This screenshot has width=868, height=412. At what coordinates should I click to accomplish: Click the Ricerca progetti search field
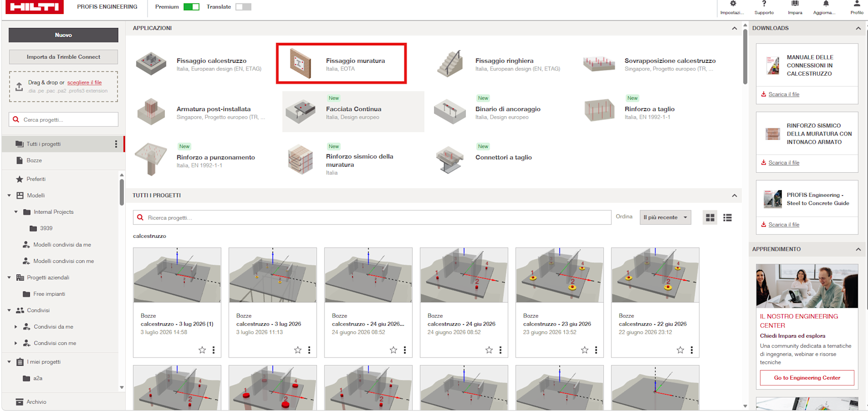click(x=372, y=218)
